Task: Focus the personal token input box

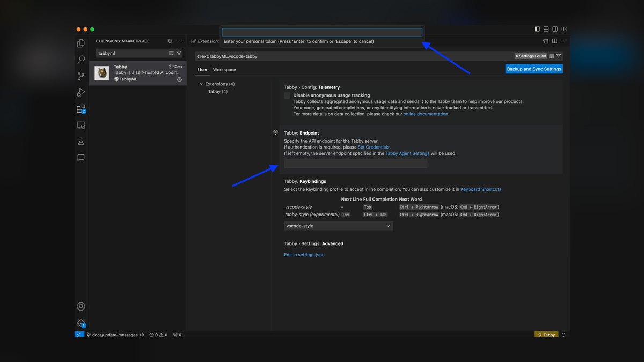Action: 322,32
